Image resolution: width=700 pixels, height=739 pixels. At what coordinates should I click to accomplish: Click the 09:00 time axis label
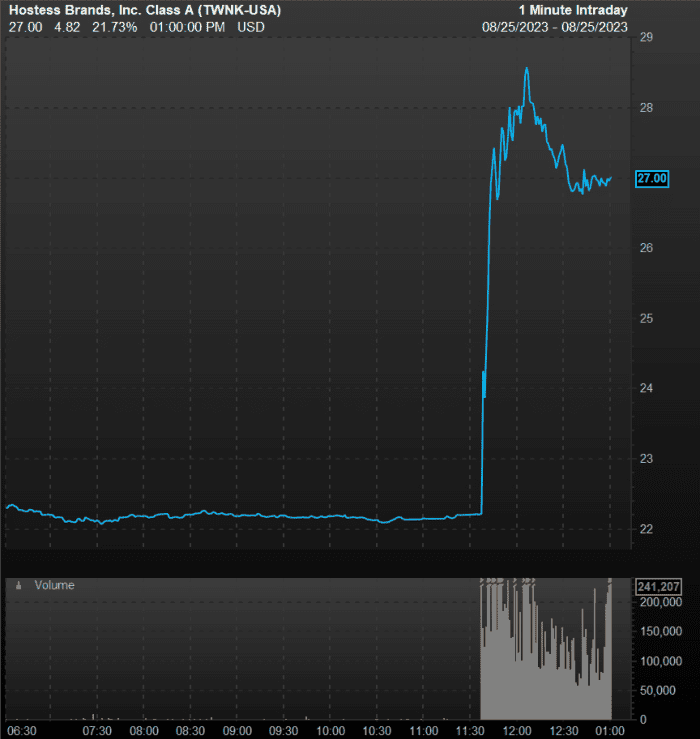(237, 731)
